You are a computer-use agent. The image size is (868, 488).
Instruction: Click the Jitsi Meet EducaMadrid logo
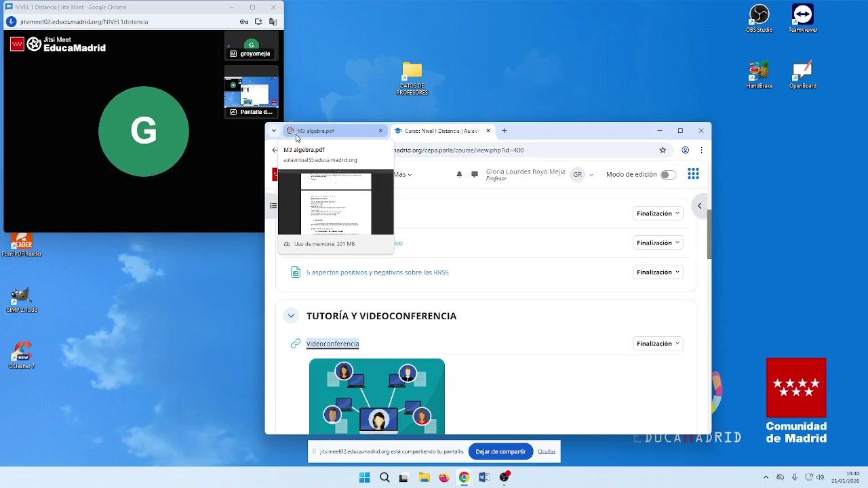coord(58,44)
